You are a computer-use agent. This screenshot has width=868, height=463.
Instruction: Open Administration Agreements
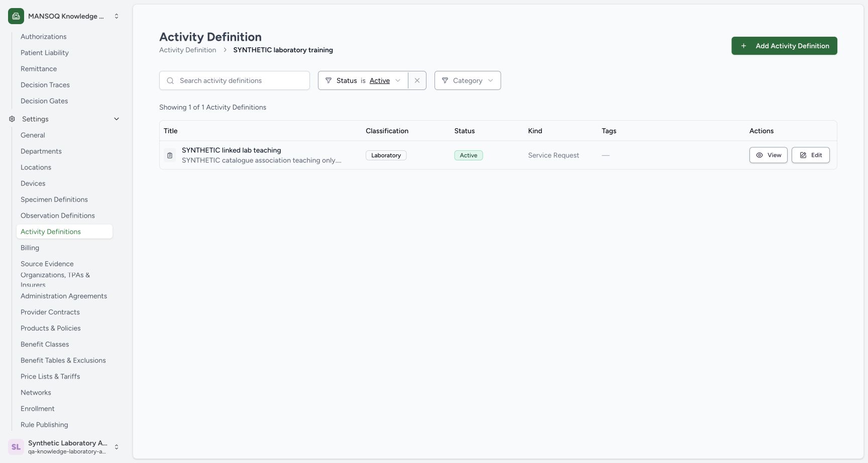coord(64,296)
